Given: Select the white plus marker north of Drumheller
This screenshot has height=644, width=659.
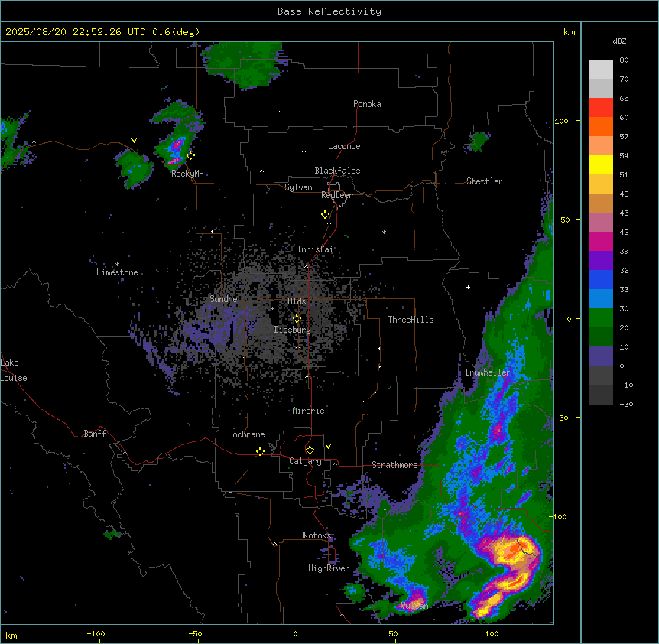Looking at the screenshot, I should click(468, 287).
